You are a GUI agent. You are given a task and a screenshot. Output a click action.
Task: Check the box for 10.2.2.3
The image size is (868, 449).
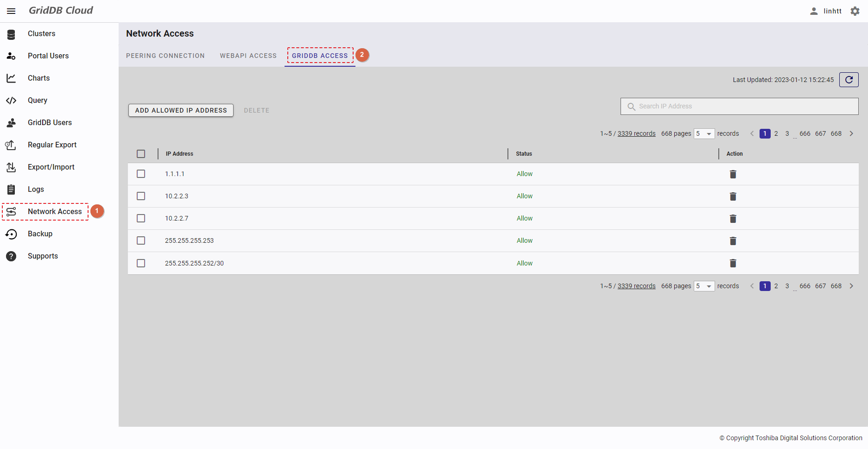coord(141,196)
